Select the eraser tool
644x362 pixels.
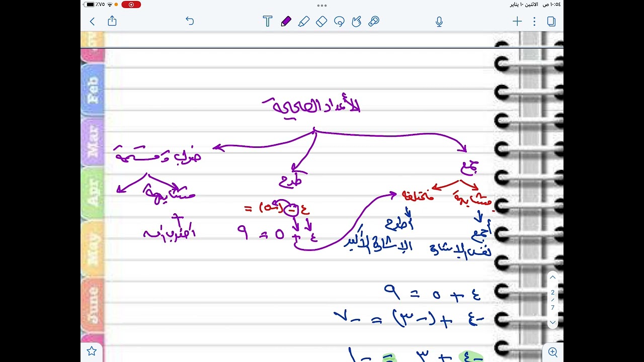321,21
